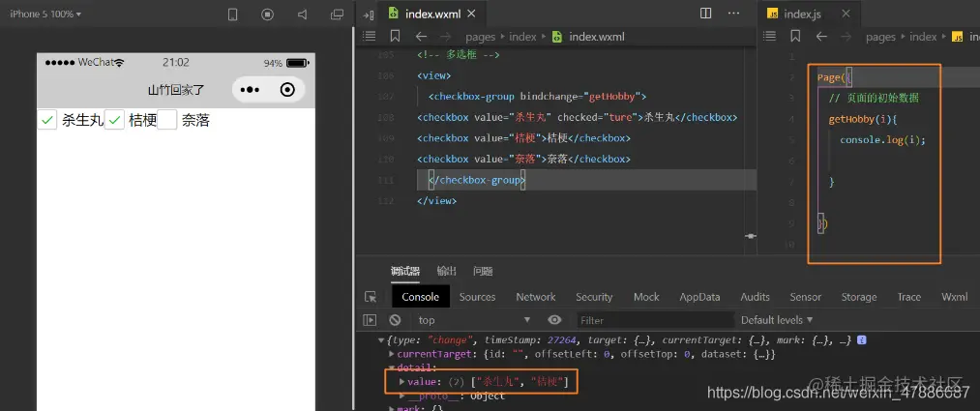Image resolution: width=980 pixels, height=411 pixels.
Task: Click the pages breadcrumb in wxml editor
Action: coord(481,37)
